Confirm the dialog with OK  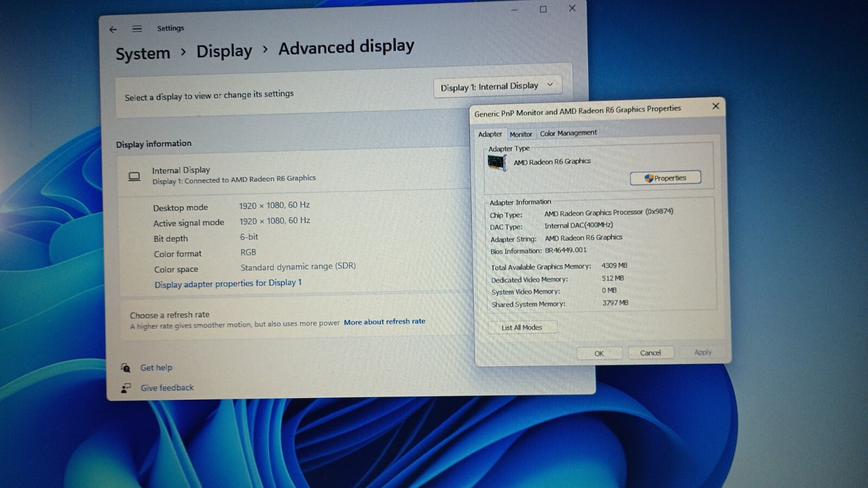tap(599, 354)
